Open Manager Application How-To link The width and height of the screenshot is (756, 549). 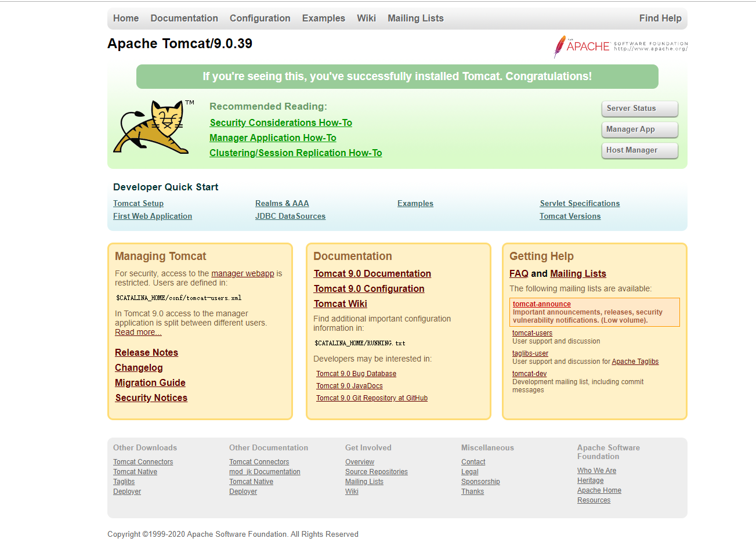(273, 138)
